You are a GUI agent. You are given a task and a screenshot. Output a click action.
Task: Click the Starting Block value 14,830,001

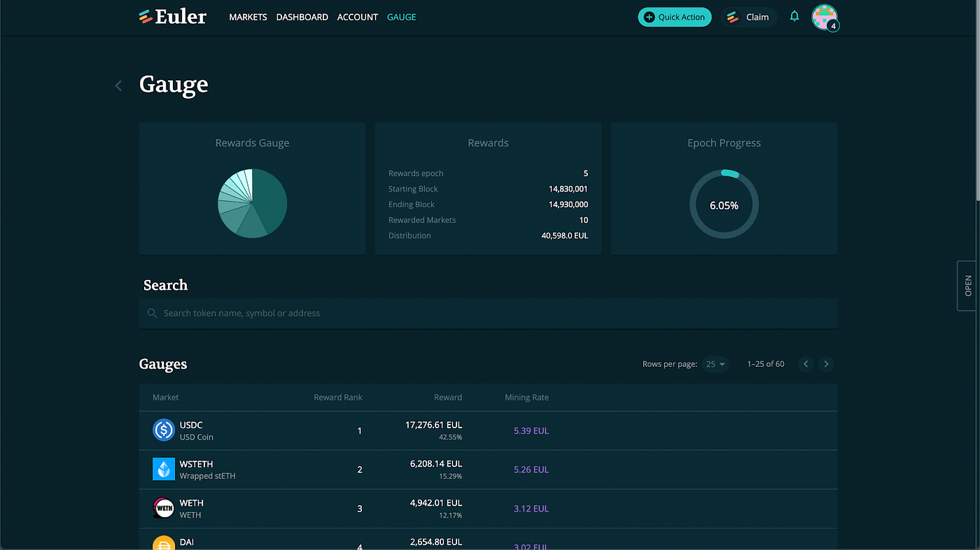[568, 189]
